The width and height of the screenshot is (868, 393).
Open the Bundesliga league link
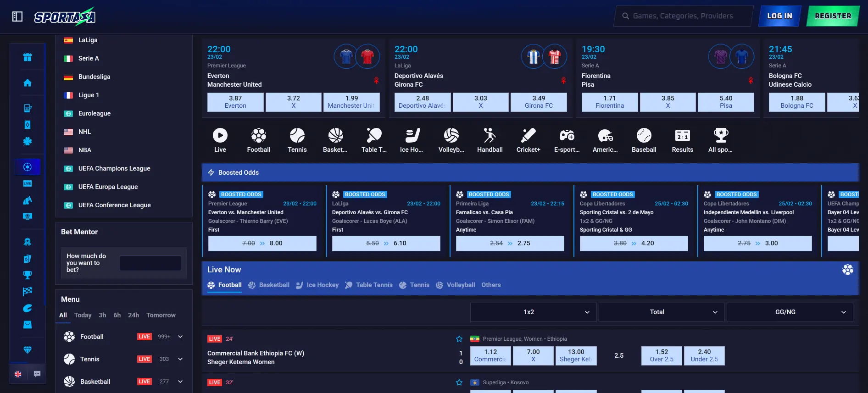94,77
